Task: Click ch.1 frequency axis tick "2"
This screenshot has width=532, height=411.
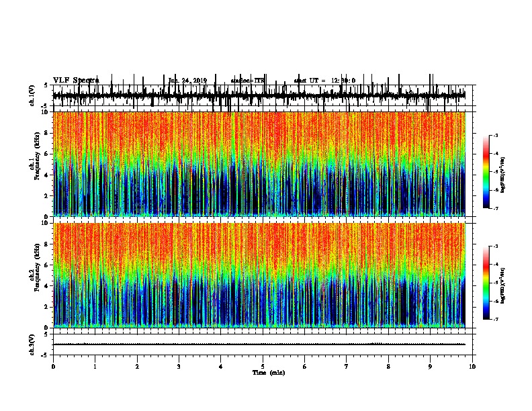Action: (47, 196)
